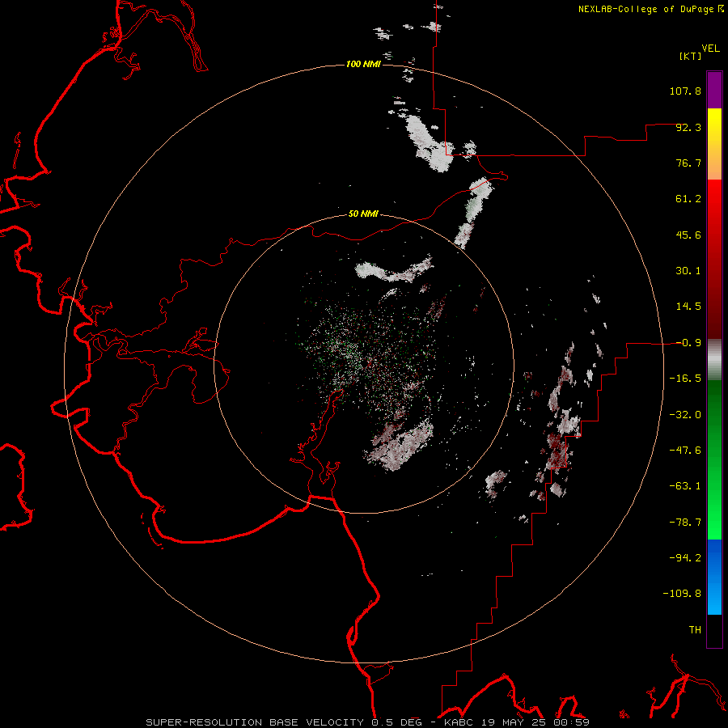Click the SUPER-RESOLUTION BASE VELOCITY caption
728x728 pixels.
click(255, 722)
